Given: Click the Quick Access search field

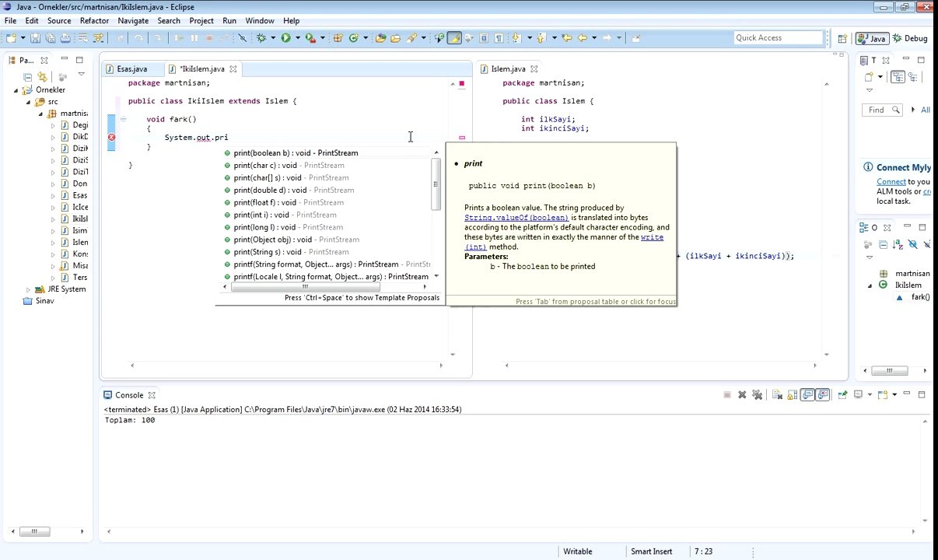Looking at the screenshot, I should pos(779,38).
